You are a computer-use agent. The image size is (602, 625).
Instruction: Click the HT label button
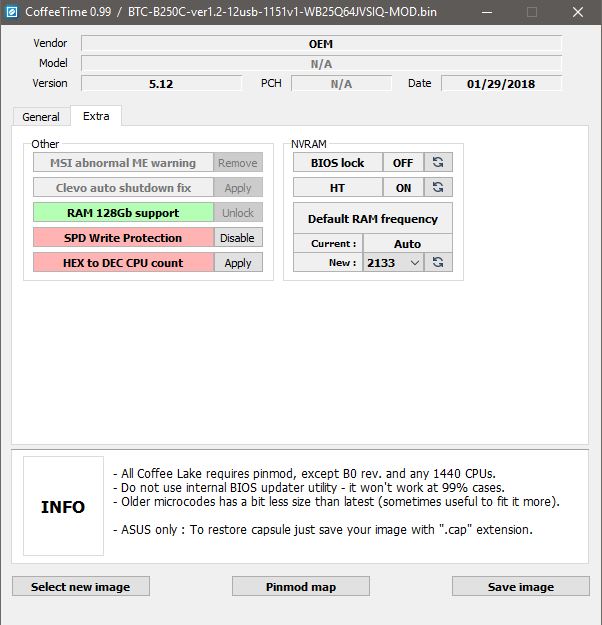coord(338,187)
